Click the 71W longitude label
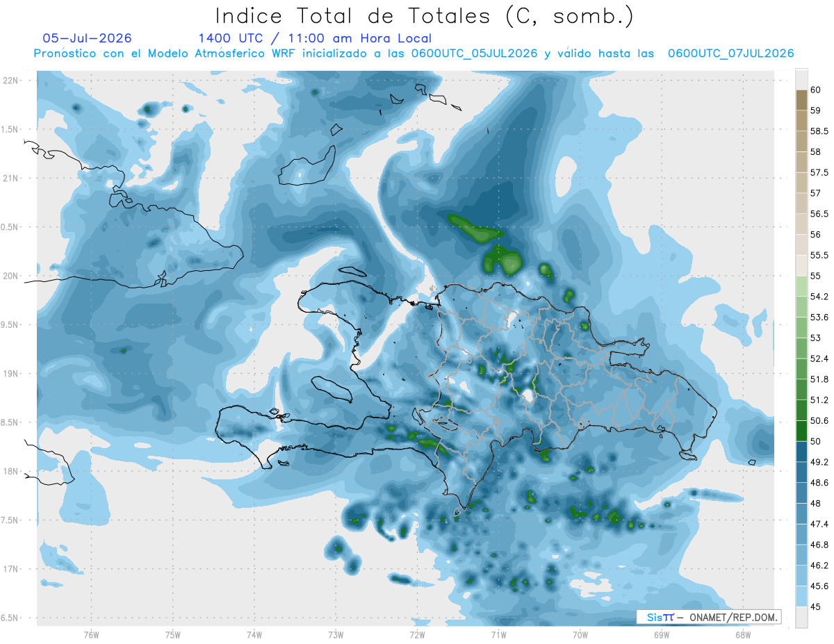The width and height of the screenshot is (834, 644). [x=498, y=634]
